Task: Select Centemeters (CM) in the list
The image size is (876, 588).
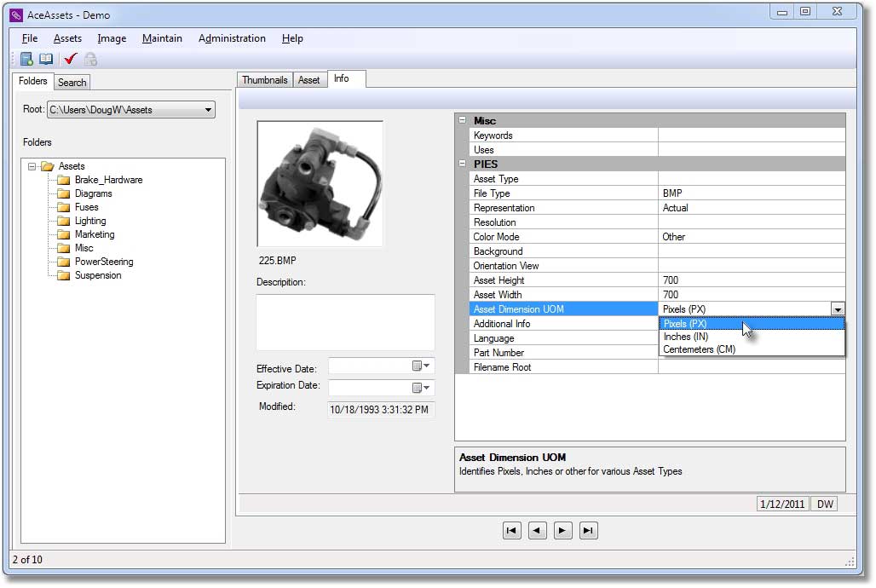Action: click(699, 349)
